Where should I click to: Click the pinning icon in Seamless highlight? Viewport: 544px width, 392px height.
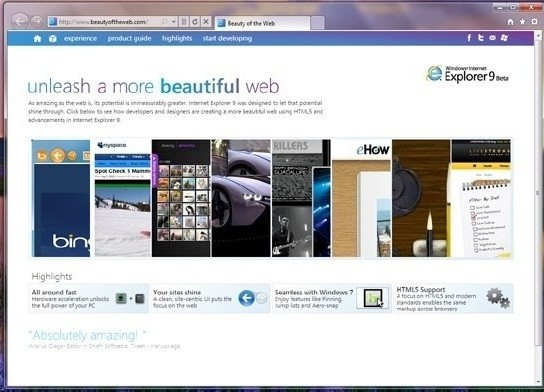coord(373,298)
